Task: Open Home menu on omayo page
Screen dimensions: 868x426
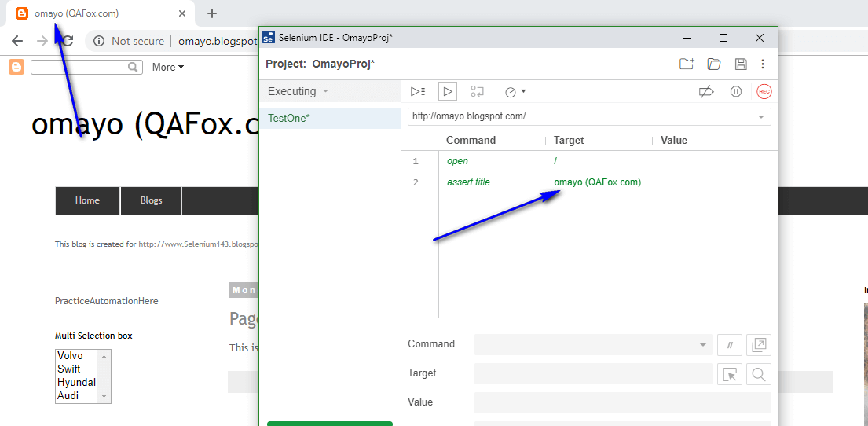Action: [x=87, y=200]
